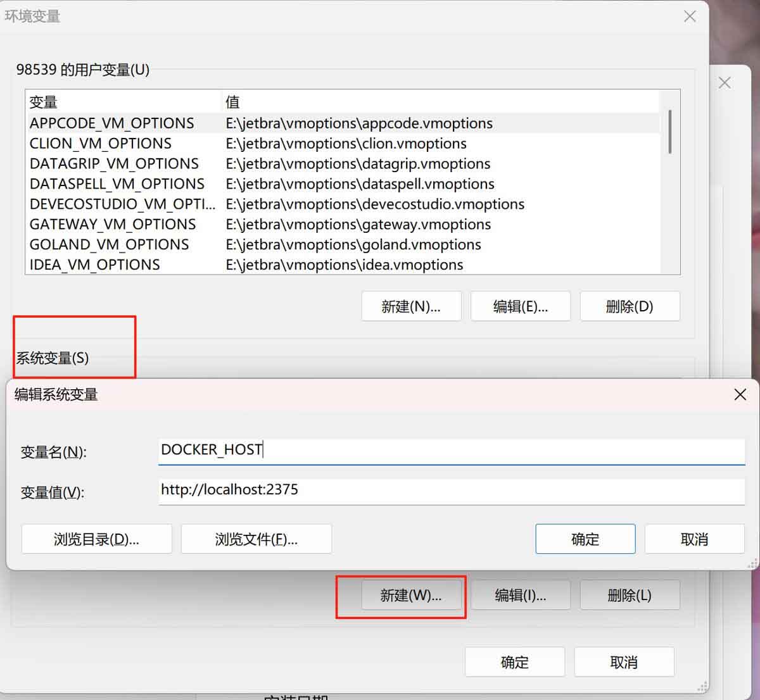Click 删除(L) for system variables

pyautogui.click(x=630, y=596)
